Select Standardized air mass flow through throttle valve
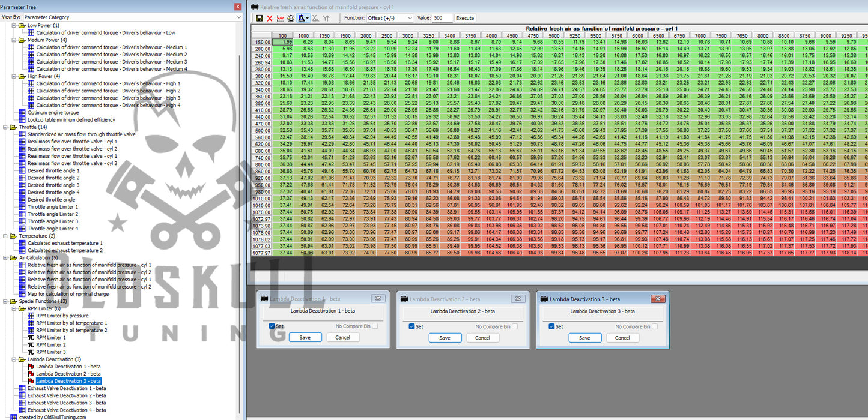This screenshot has width=868, height=420. point(82,134)
